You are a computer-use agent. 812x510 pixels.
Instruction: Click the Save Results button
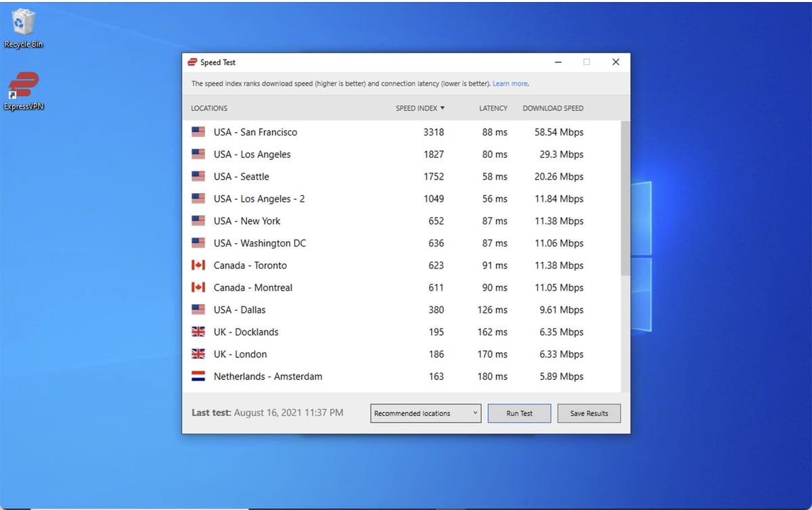(x=589, y=413)
